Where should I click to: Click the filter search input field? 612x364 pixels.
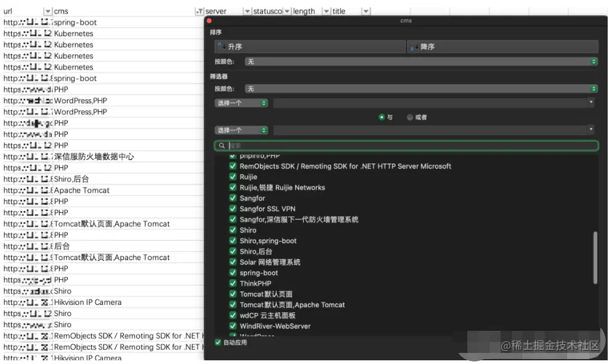[406, 146]
